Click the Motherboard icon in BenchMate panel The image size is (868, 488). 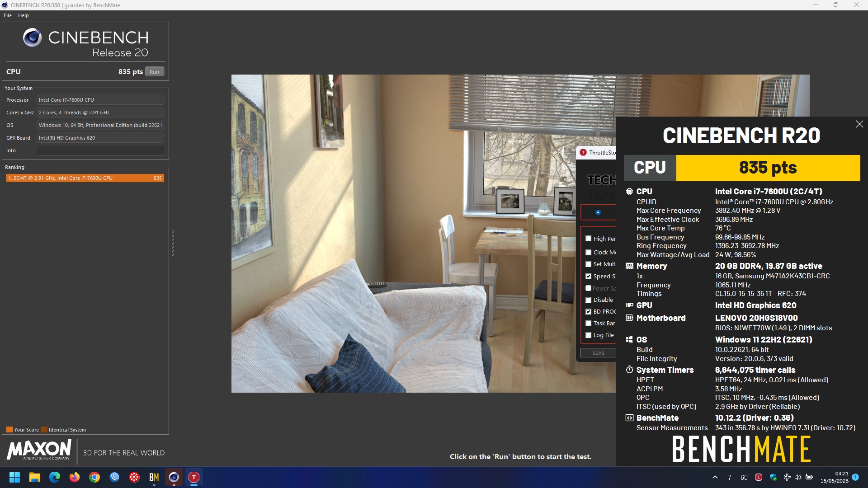629,318
